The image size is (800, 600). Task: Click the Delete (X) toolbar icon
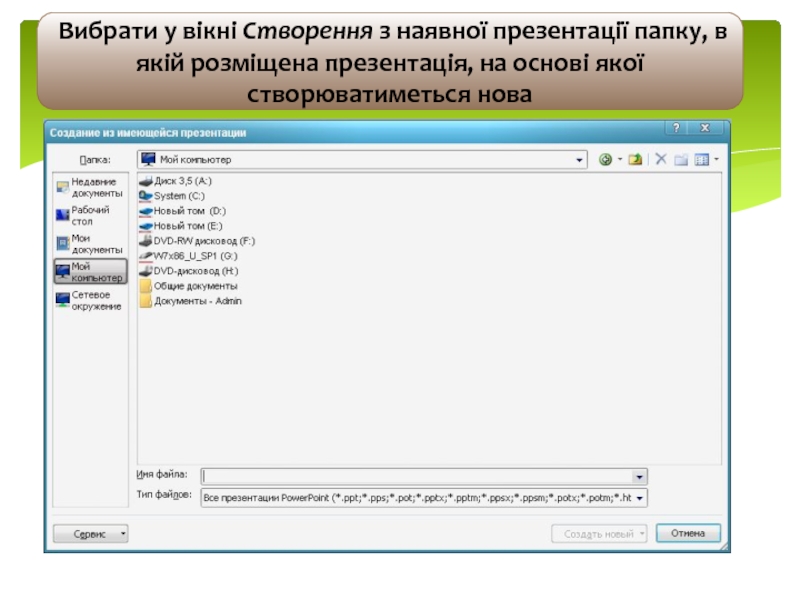point(661,159)
